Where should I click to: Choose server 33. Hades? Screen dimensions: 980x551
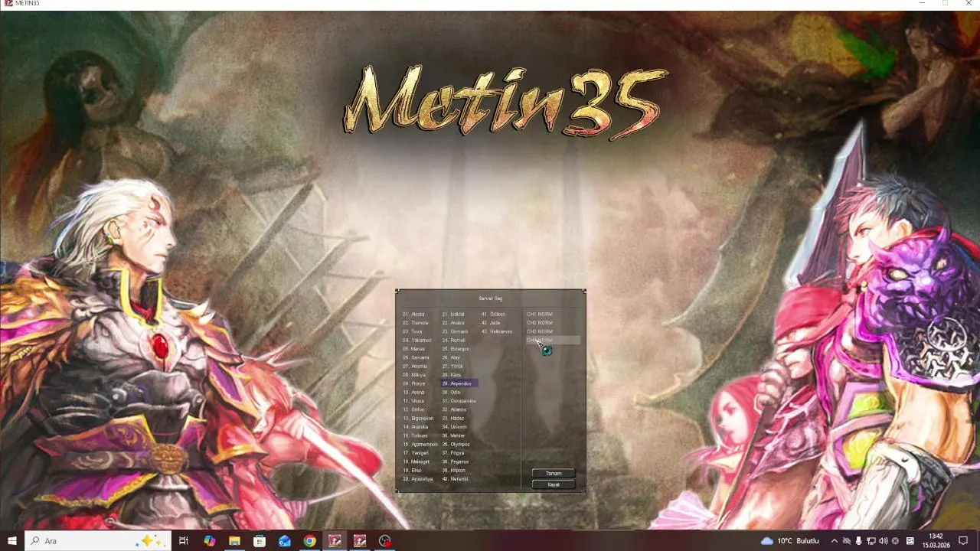click(452, 419)
